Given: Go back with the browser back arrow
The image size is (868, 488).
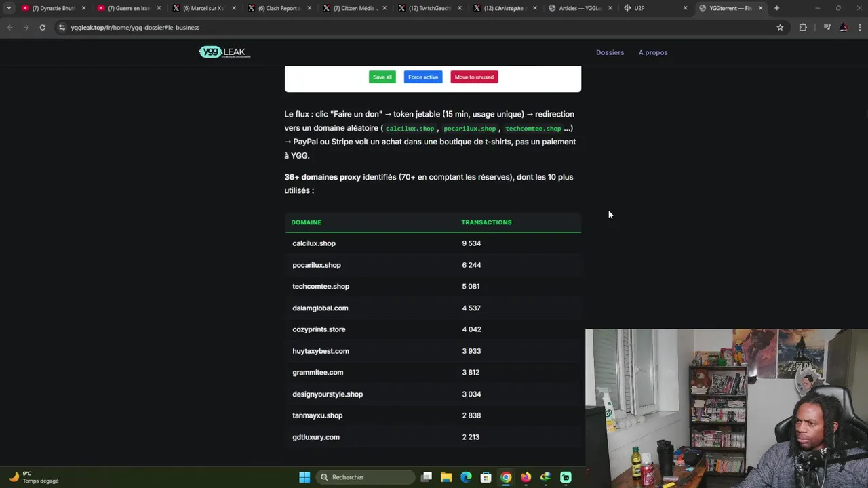Looking at the screenshot, I should [x=9, y=28].
